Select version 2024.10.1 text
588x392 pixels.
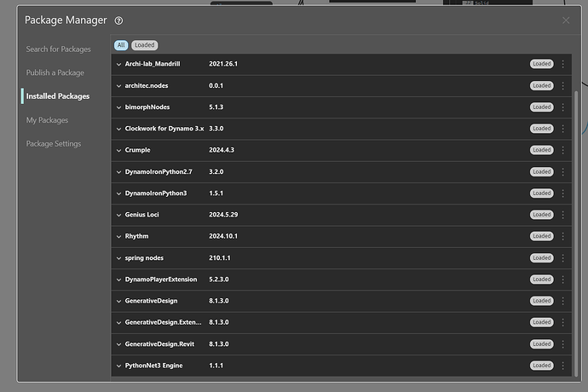tap(223, 236)
